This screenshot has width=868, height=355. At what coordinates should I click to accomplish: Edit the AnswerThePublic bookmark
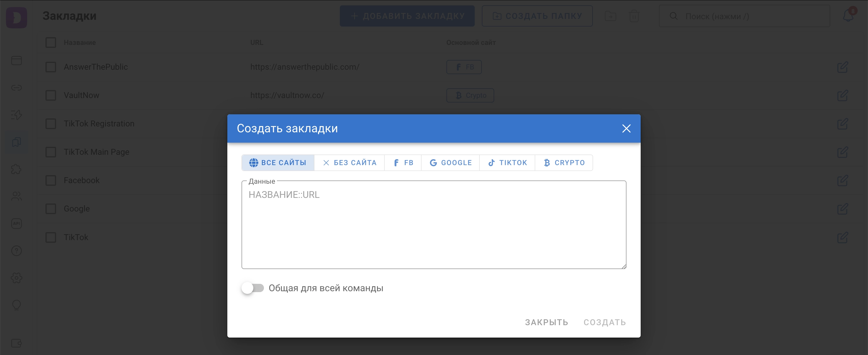842,67
